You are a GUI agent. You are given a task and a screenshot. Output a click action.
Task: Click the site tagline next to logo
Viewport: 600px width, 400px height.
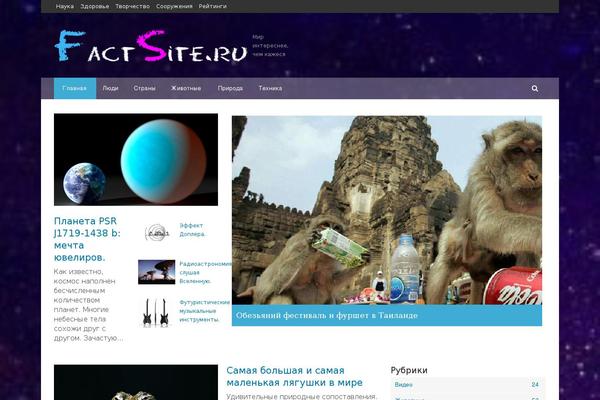coord(270,46)
